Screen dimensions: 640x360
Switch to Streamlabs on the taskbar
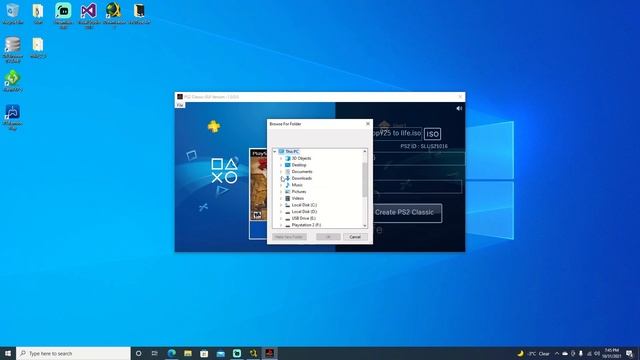coord(237,353)
